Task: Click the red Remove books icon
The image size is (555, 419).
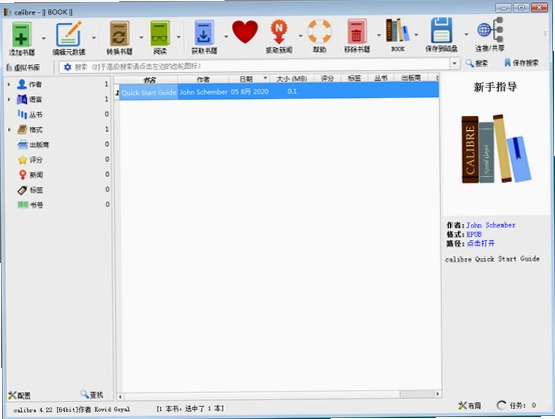Action: [357, 32]
